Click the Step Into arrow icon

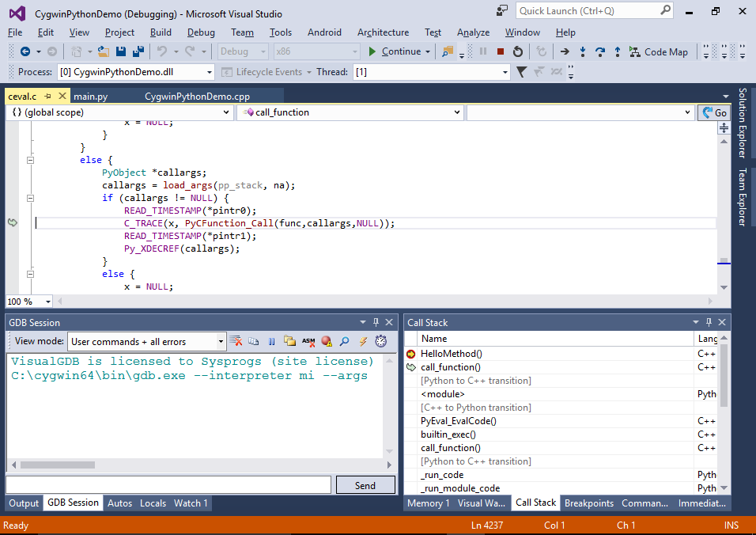tap(583, 51)
